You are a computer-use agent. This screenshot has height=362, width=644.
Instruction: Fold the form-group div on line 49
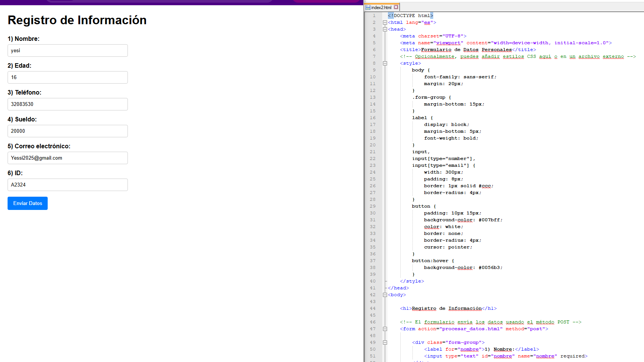(x=385, y=343)
